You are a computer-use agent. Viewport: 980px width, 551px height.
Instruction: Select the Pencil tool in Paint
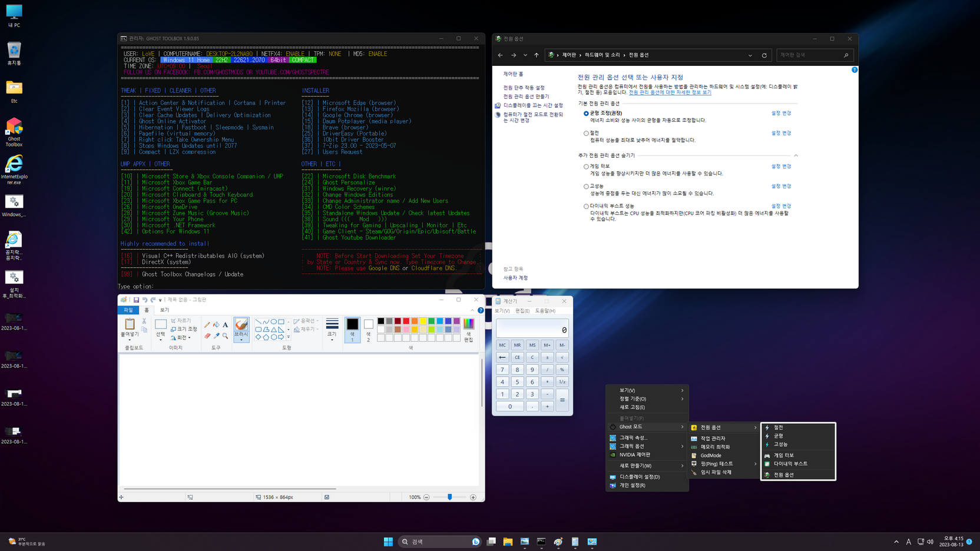pyautogui.click(x=207, y=324)
